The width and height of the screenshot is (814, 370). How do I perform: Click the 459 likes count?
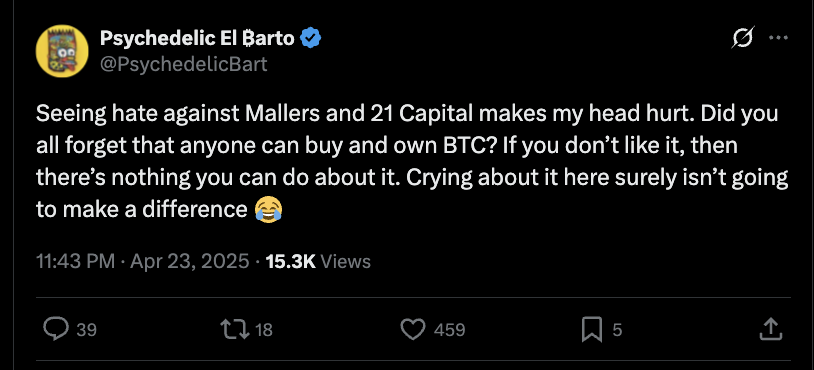click(449, 330)
